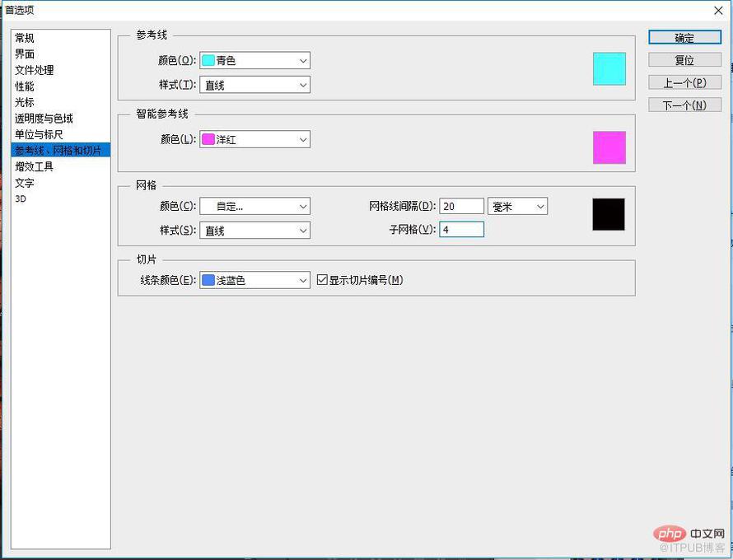Toggle 显示切片编号 checkbox

[322, 279]
